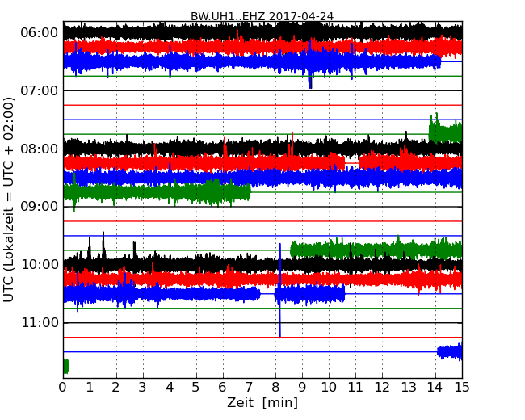Click the 08:00 tick label

point(39,149)
